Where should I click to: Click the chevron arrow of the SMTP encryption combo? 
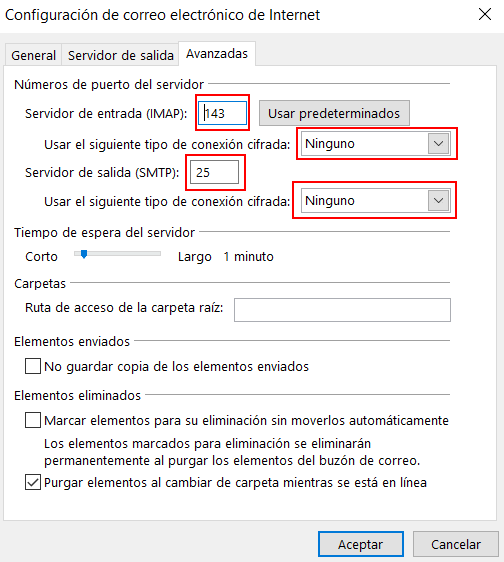coord(438,200)
